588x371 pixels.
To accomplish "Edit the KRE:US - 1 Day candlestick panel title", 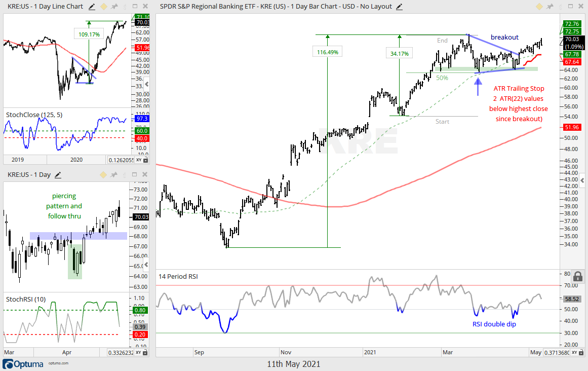I will pos(58,175).
